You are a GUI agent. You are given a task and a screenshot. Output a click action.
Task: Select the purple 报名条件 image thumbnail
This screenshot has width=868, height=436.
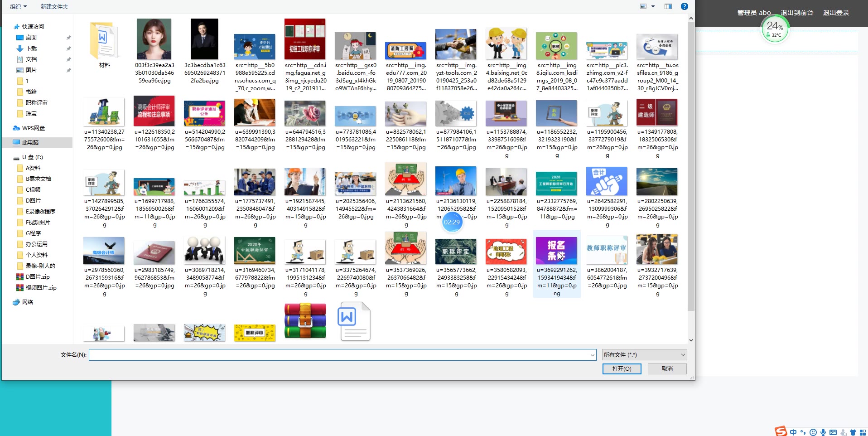556,251
